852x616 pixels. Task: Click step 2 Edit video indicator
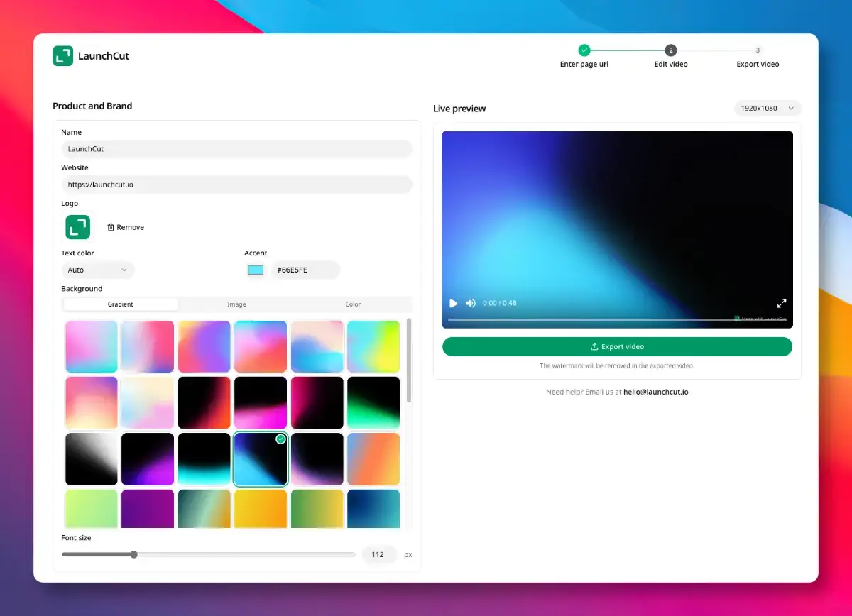point(671,56)
